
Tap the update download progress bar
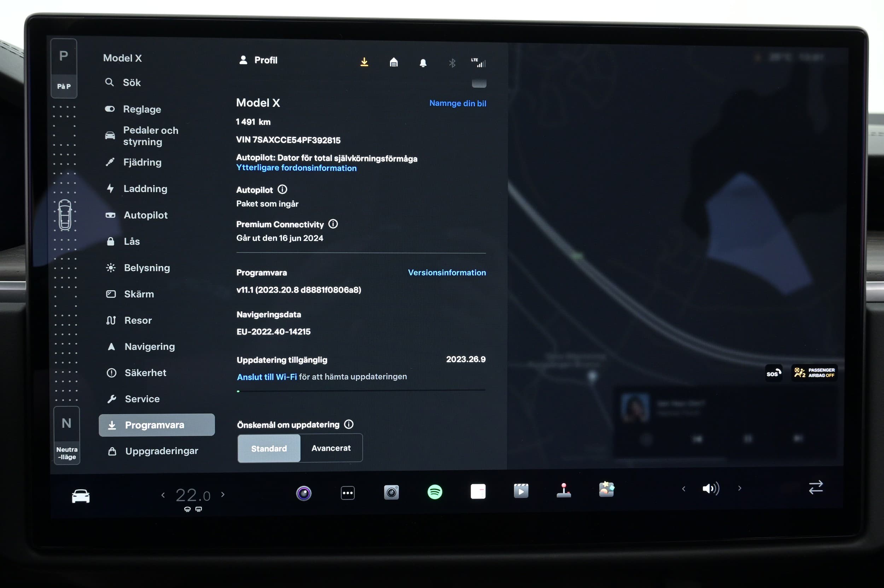pyautogui.click(x=361, y=391)
